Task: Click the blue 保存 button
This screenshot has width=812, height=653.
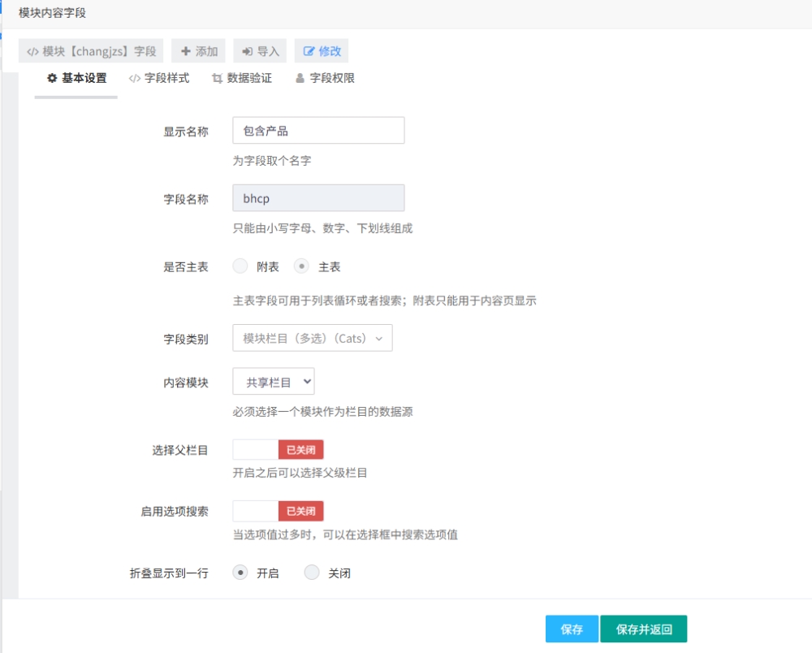Action: [x=572, y=629]
